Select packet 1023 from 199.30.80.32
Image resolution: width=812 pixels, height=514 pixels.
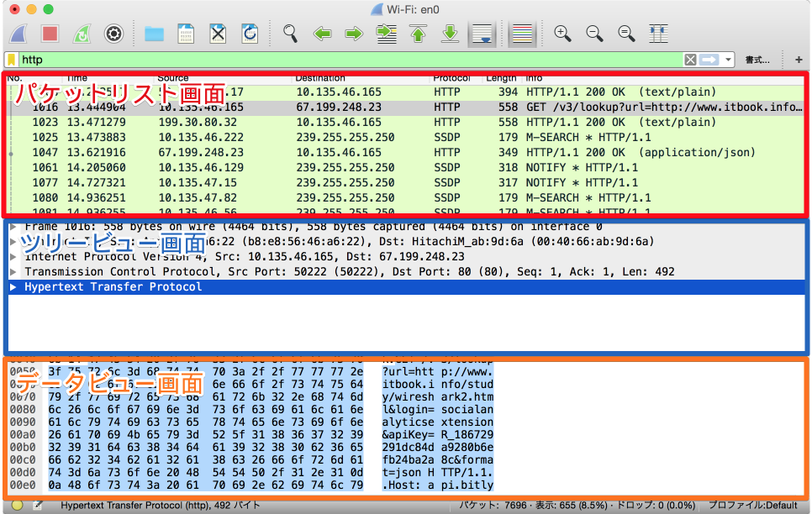(406, 122)
